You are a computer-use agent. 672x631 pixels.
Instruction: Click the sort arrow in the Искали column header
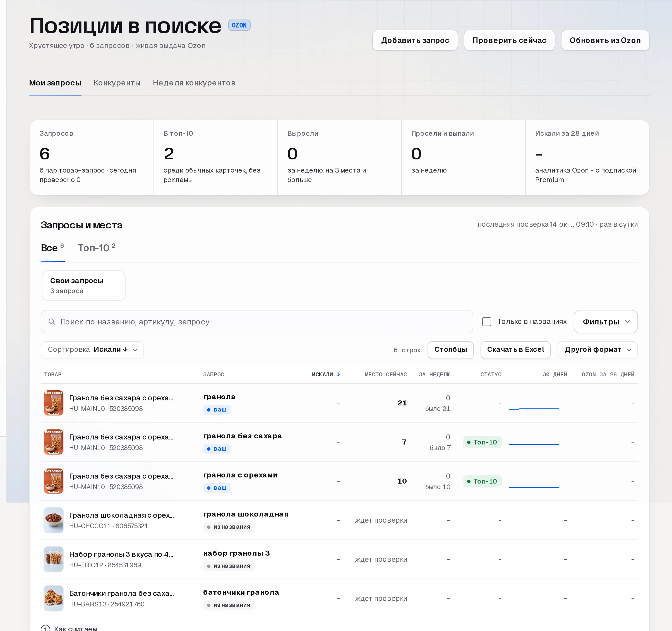338,374
